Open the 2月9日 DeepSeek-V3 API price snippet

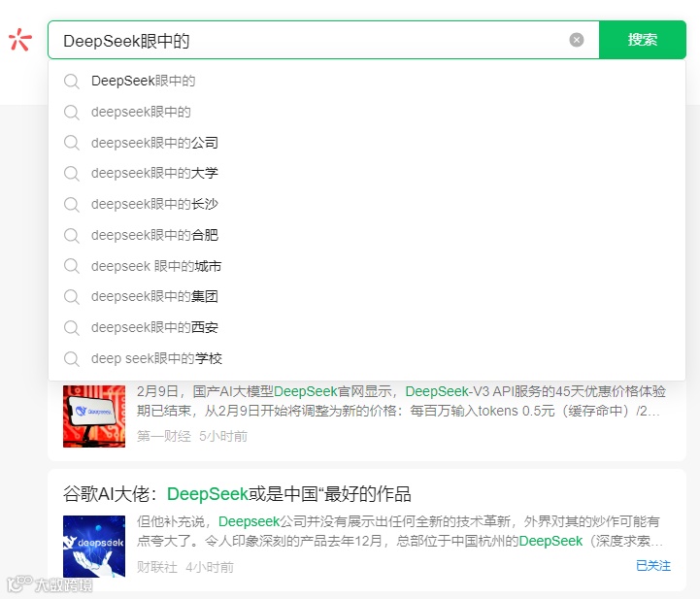coord(400,401)
